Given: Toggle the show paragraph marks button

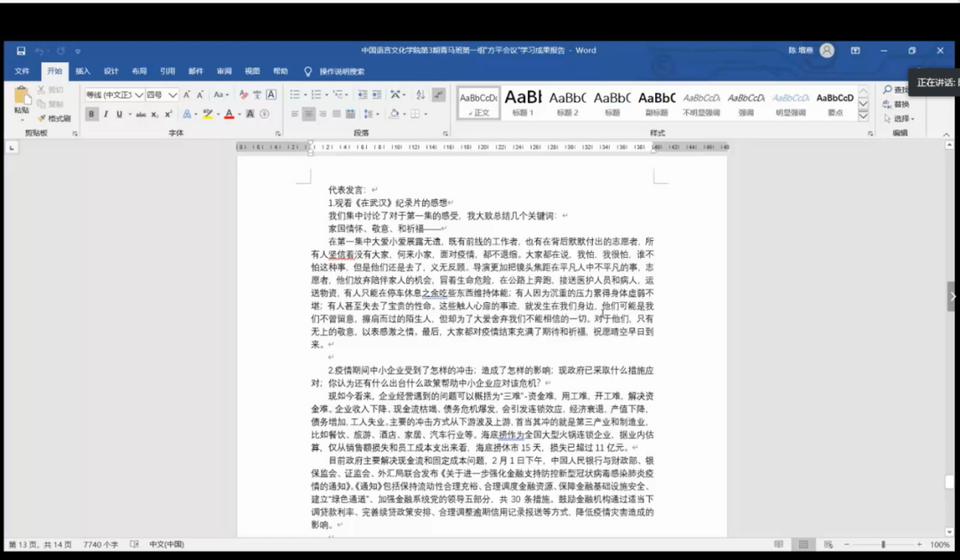Looking at the screenshot, I should pos(438,94).
